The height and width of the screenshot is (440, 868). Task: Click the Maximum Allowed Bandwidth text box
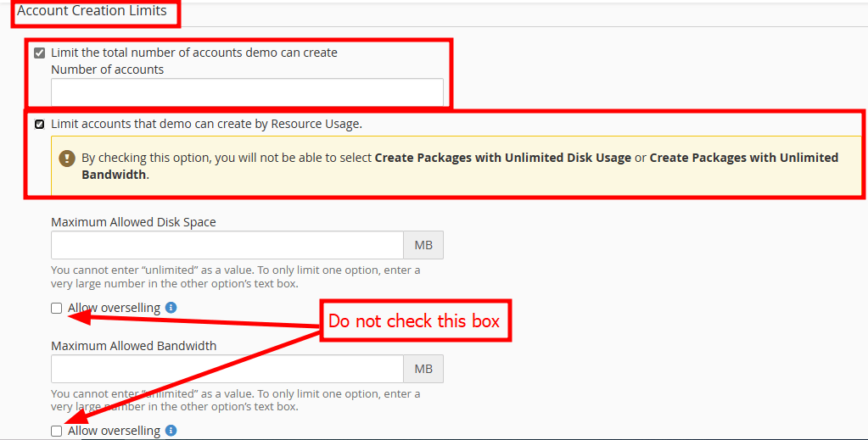[227, 369]
